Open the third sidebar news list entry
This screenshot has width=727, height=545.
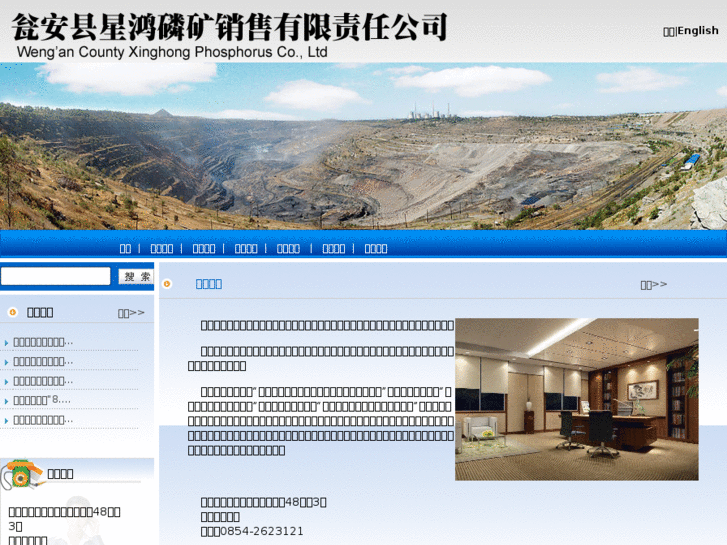[43, 381]
